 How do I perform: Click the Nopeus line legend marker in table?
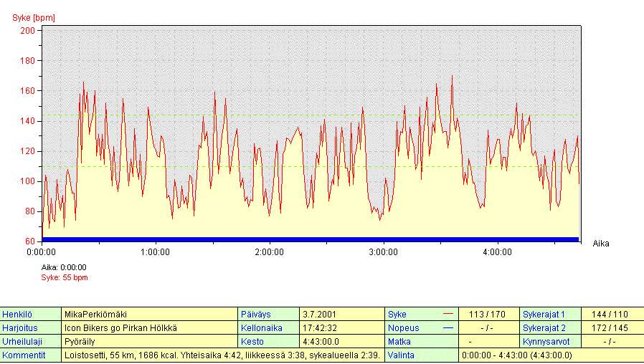[448, 327]
